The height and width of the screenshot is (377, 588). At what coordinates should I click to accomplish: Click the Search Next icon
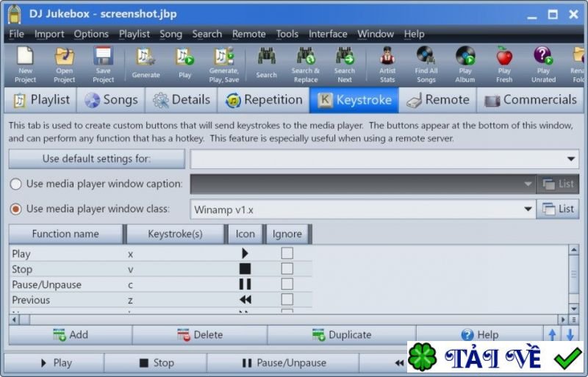tap(345, 65)
